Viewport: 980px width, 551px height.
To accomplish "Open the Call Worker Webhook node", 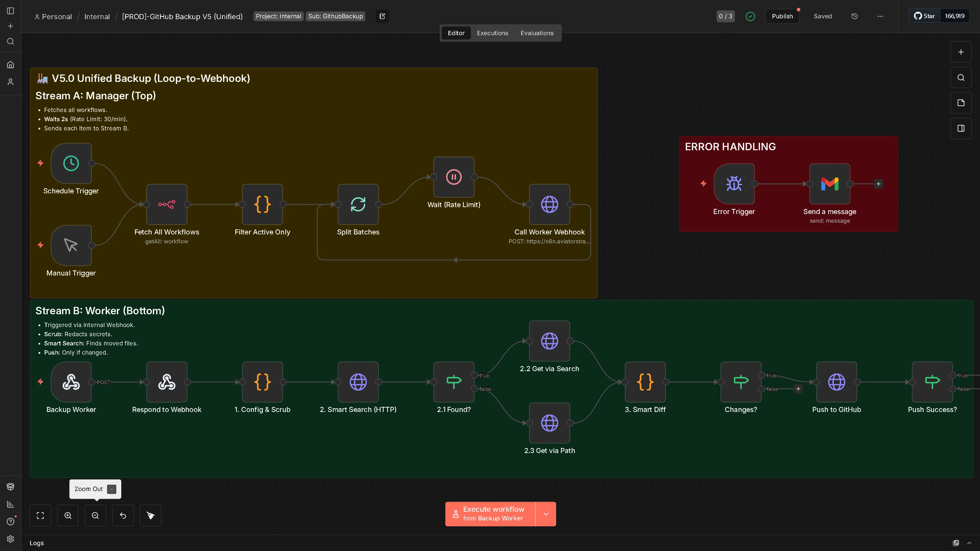I will click(x=549, y=204).
